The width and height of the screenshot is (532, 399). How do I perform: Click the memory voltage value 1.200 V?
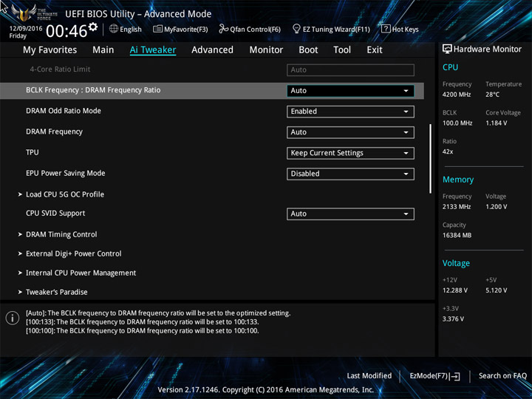click(x=497, y=207)
